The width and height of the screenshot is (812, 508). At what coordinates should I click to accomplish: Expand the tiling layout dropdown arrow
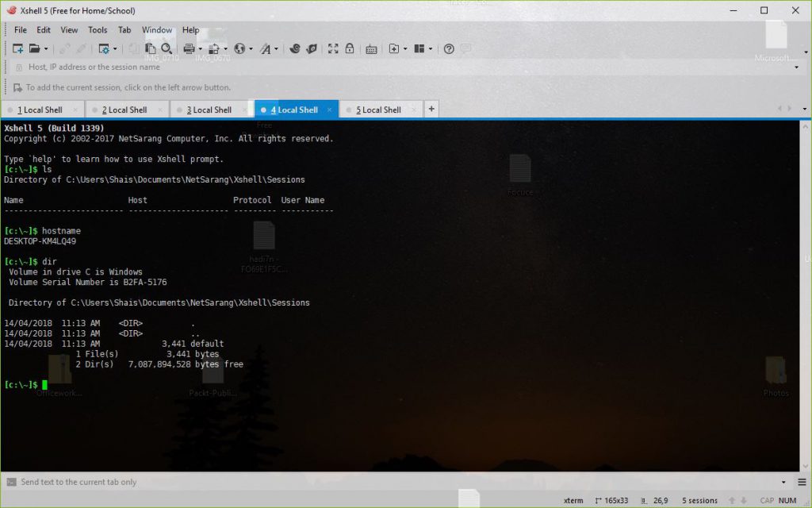[x=430, y=48]
